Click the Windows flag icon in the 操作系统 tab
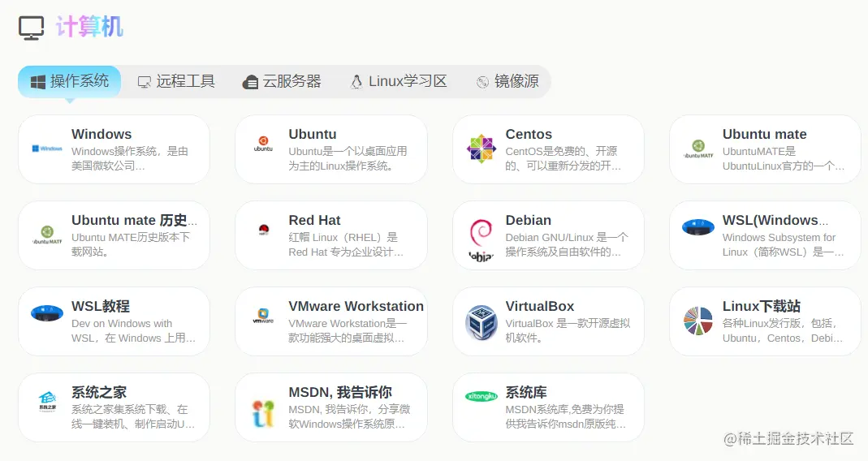868x461 pixels. click(x=37, y=82)
